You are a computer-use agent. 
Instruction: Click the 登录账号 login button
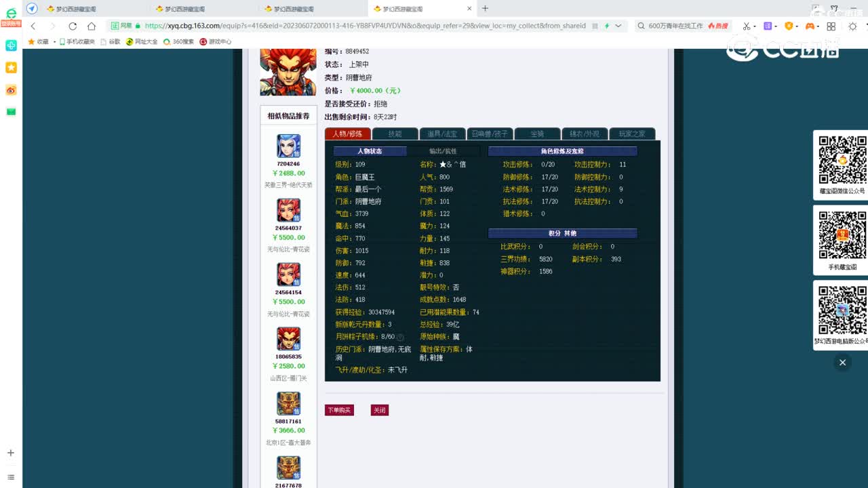click(x=11, y=24)
